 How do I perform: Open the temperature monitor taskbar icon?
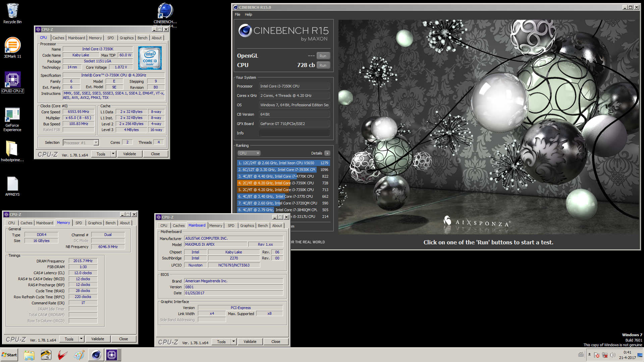[46, 355]
